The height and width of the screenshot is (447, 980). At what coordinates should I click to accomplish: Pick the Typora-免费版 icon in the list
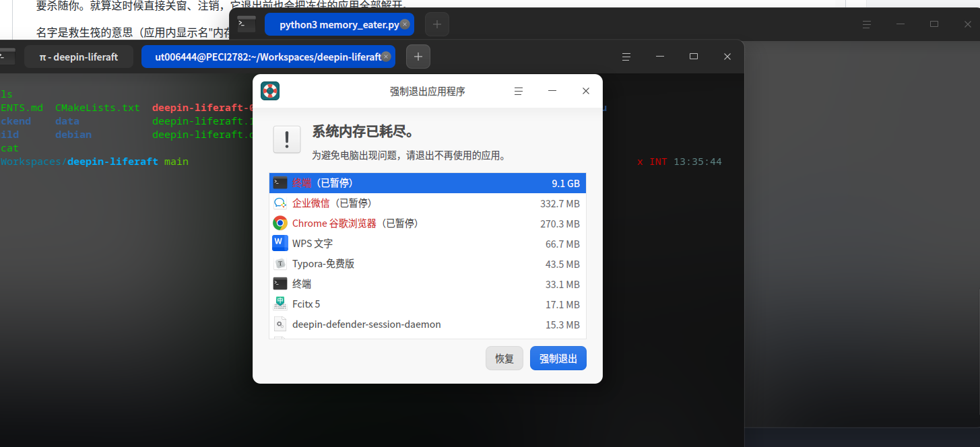click(280, 264)
